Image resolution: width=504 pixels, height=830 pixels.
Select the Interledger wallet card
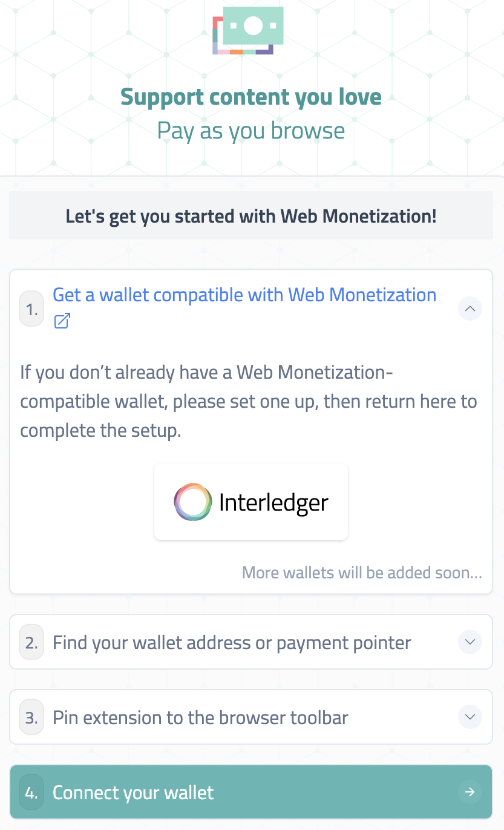[x=251, y=502]
